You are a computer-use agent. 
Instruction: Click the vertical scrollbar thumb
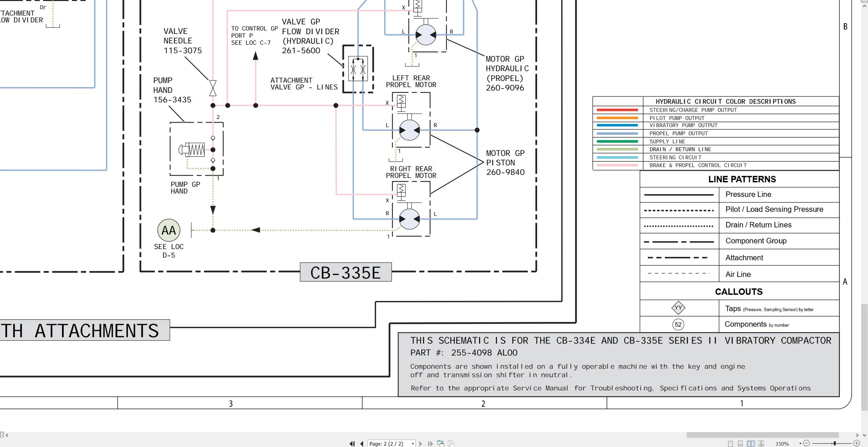(x=865, y=358)
